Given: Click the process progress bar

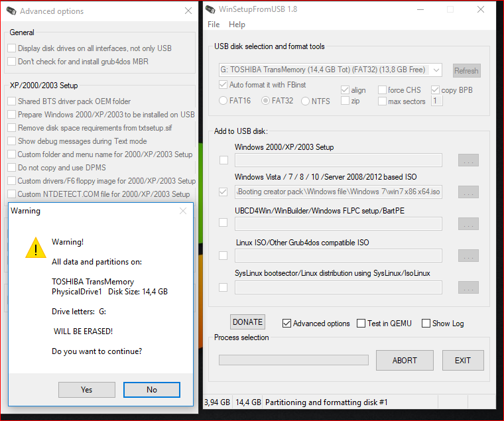Looking at the screenshot, I should click(294, 360).
